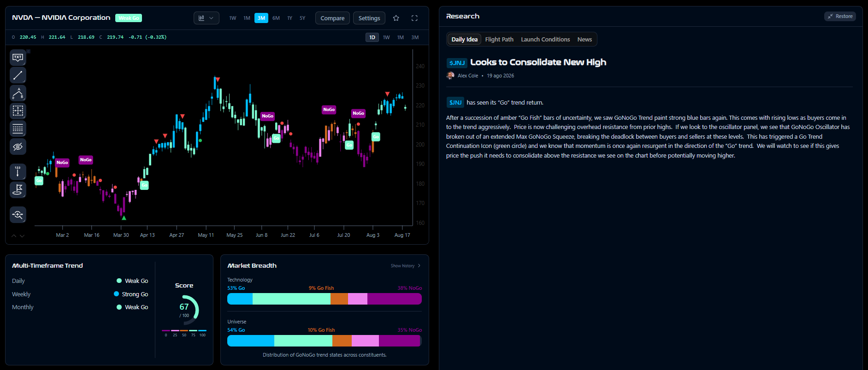
Task: Select the trend line drawing tool
Action: pyautogui.click(x=18, y=75)
